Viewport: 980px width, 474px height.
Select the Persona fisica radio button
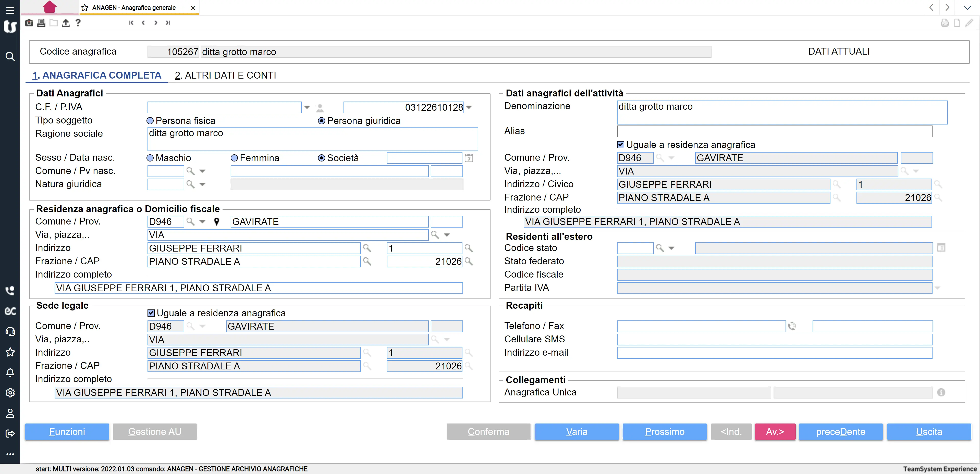click(150, 121)
